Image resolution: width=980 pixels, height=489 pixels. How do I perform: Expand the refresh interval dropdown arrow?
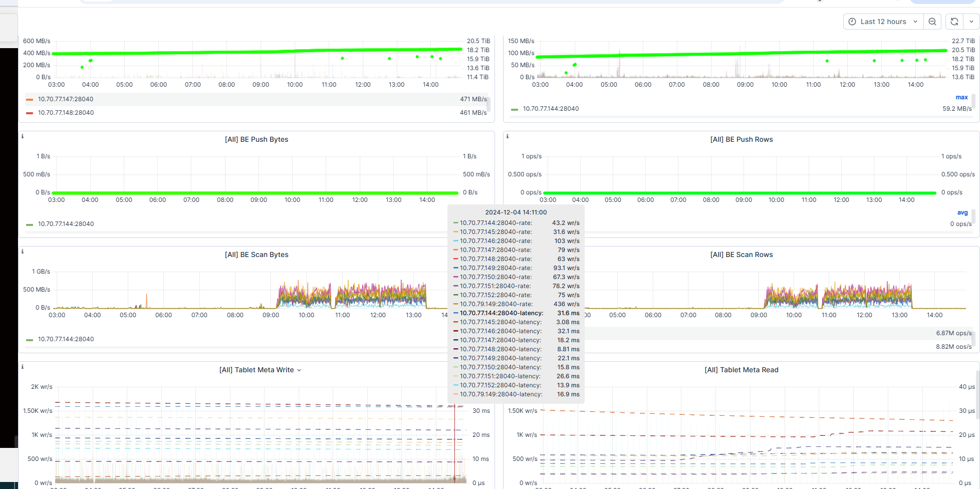point(971,22)
